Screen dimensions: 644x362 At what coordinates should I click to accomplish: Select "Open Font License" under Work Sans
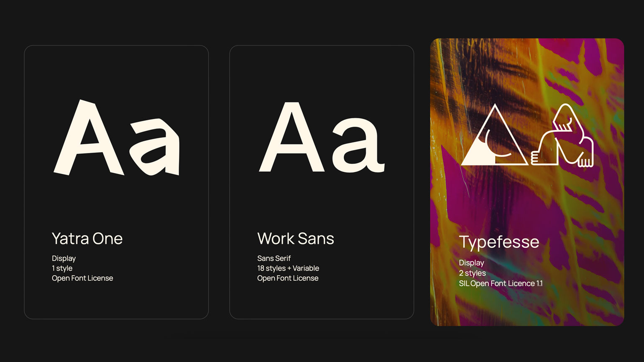[x=288, y=278]
